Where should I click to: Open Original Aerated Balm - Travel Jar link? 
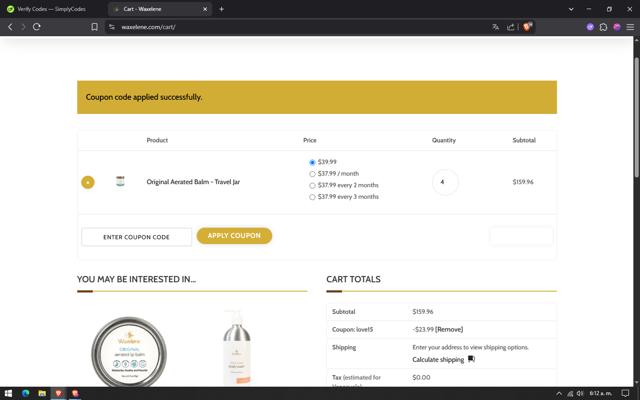coord(193,182)
